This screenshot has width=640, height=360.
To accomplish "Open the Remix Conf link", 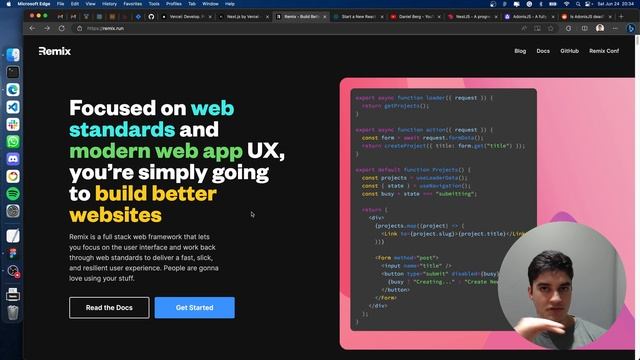I will [604, 51].
